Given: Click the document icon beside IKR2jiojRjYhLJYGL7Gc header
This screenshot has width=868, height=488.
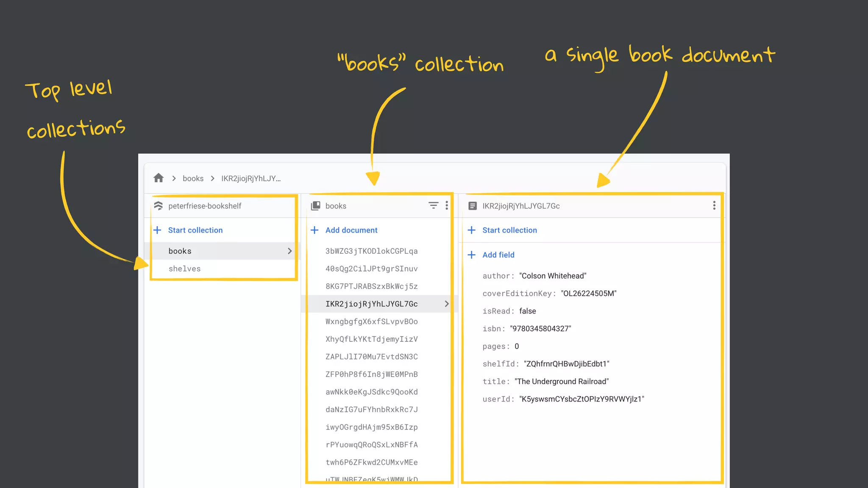Looking at the screenshot, I should point(473,206).
